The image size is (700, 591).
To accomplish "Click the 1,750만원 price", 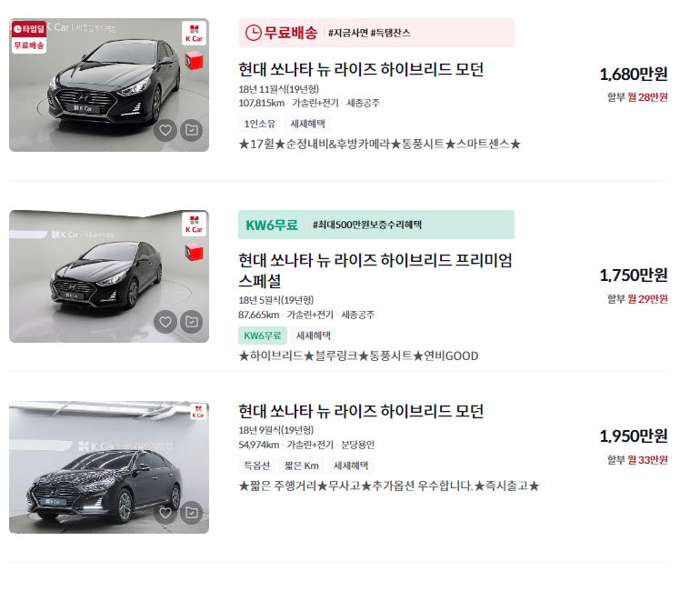I will (633, 275).
